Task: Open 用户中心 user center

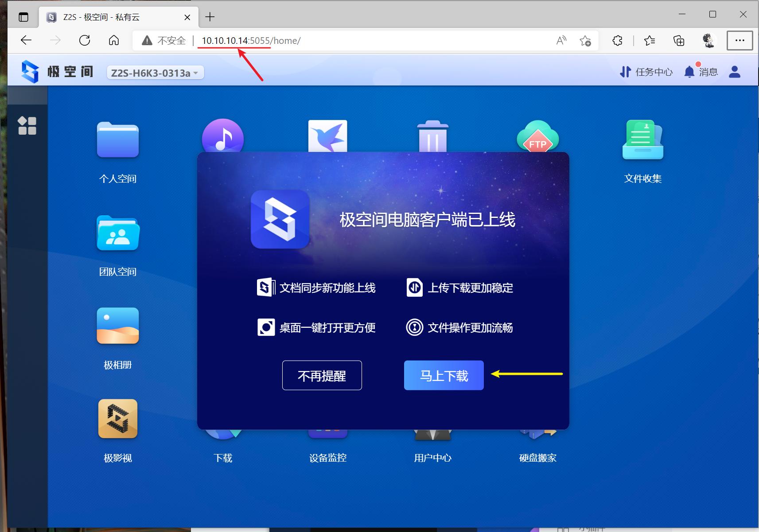Action: 432,436
